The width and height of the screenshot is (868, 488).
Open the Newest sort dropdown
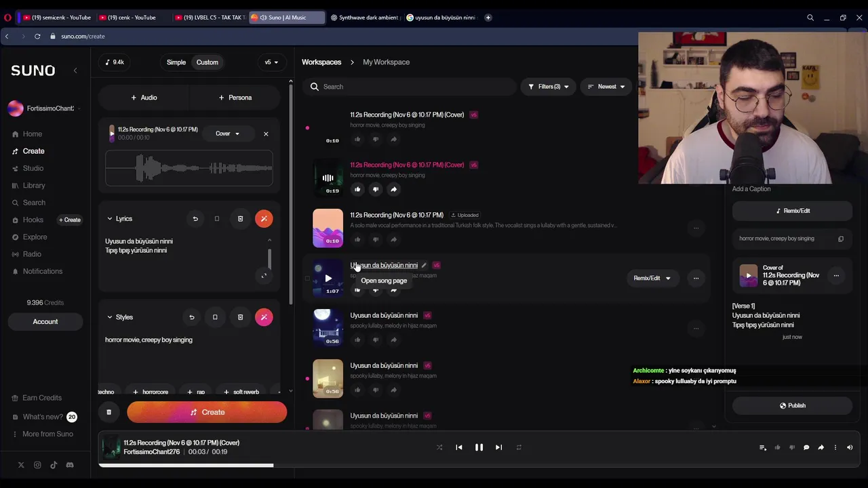click(606, 87)
